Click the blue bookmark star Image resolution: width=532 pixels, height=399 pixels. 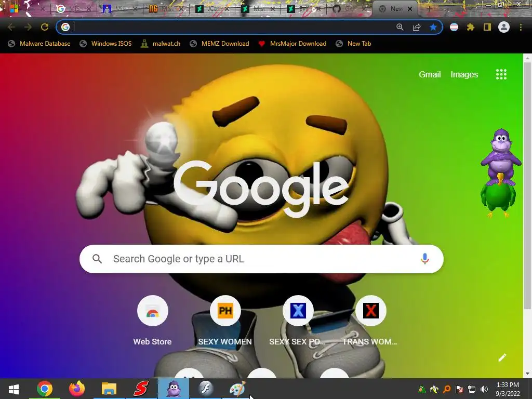433,27
